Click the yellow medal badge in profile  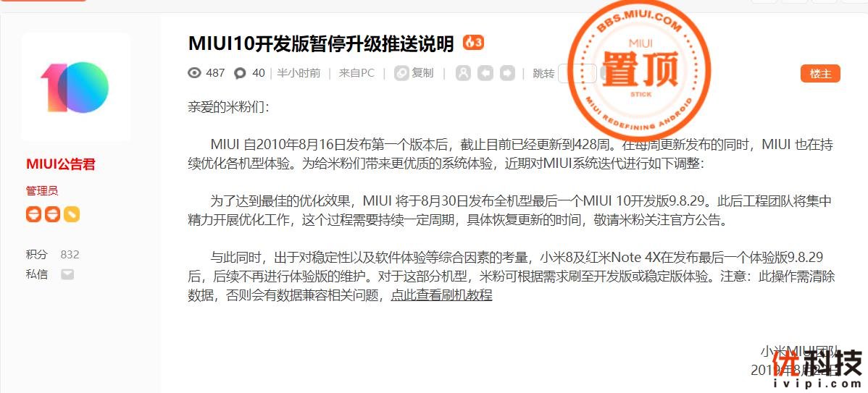pyautogui.click(x=72, y=214)
